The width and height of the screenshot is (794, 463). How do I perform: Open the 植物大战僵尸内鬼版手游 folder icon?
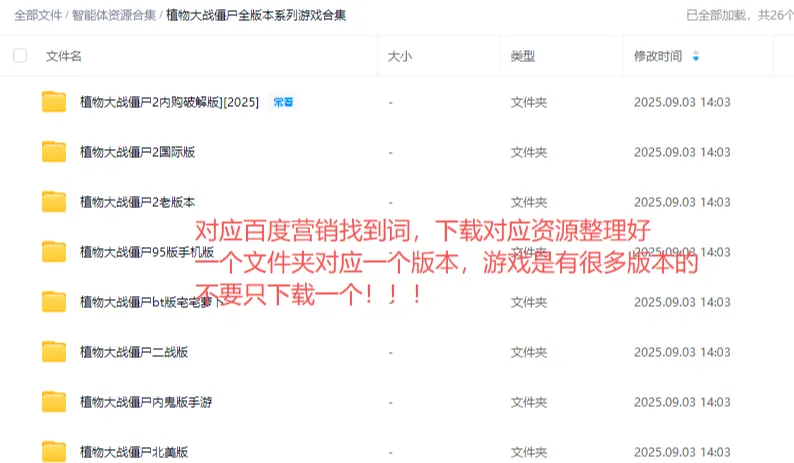coord(54,402)
